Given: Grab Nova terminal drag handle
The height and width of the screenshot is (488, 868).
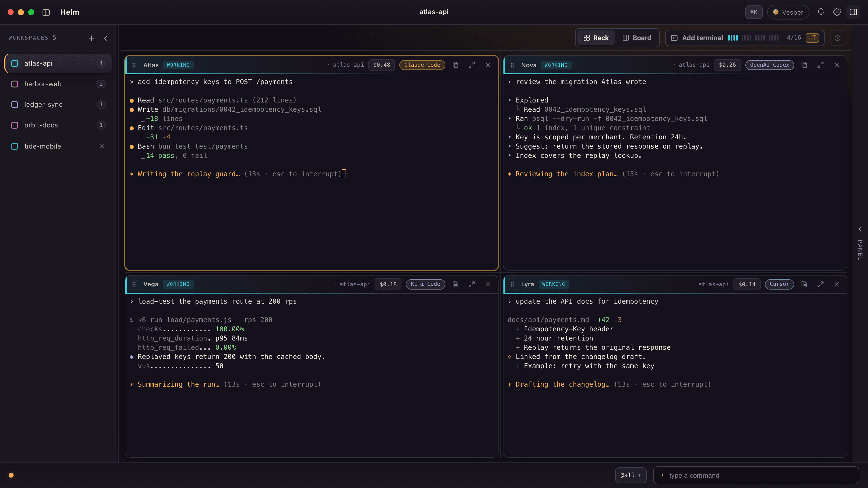Looking at the screenshot, I should point(512,65).
